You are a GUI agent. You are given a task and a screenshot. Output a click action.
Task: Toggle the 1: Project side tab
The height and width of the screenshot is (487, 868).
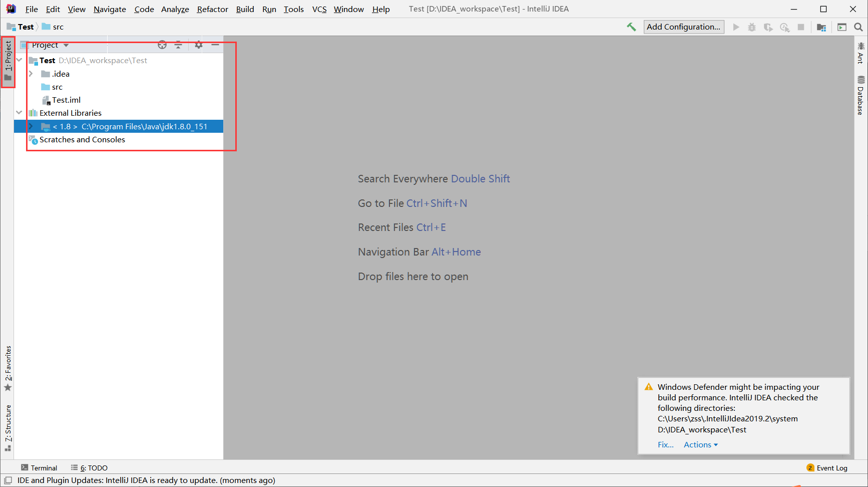tap(8, 61)
